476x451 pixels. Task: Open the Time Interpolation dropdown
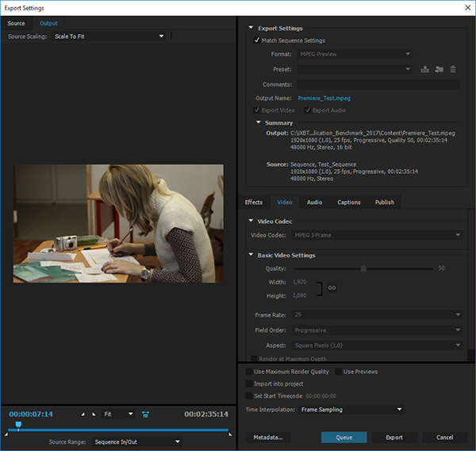coord(351,410)
